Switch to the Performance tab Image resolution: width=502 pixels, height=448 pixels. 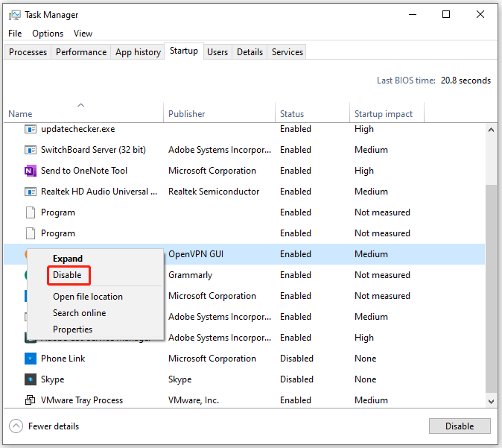point(81,52)
